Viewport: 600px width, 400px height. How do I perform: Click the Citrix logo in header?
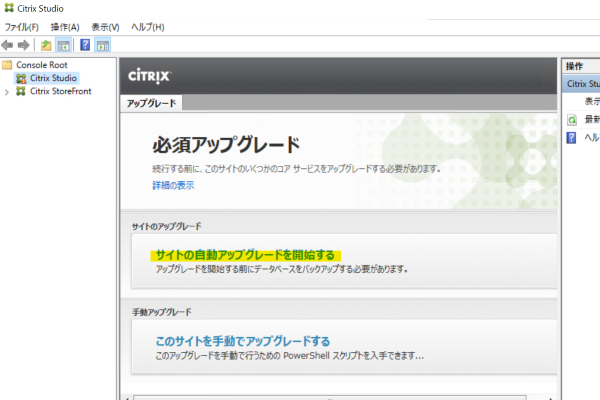tap(149, 75)
